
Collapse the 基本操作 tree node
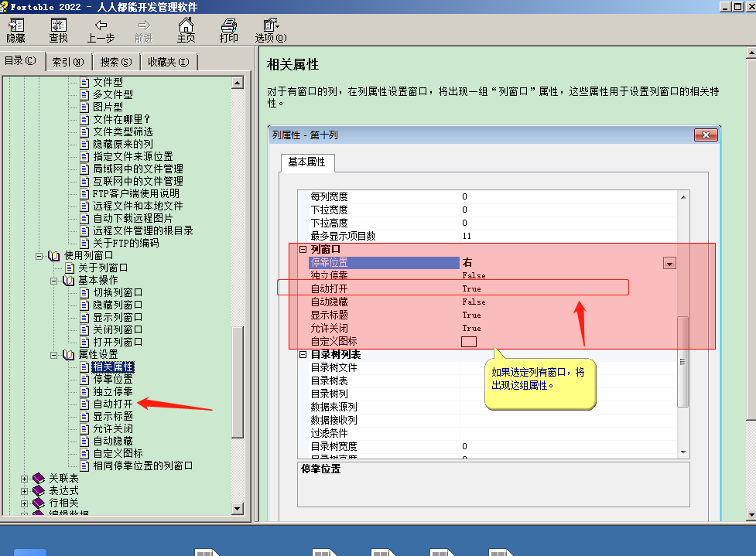(54, 281)
